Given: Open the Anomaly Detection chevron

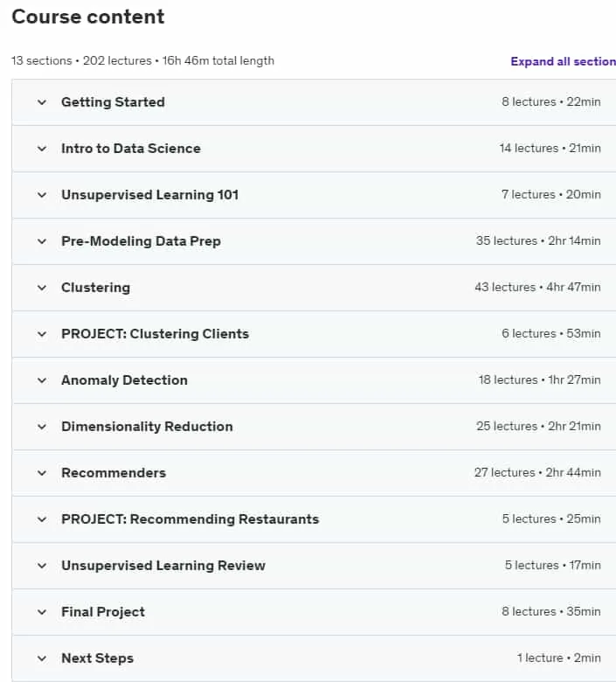Looking at the screenshot, I should click(x=42, y=380).
